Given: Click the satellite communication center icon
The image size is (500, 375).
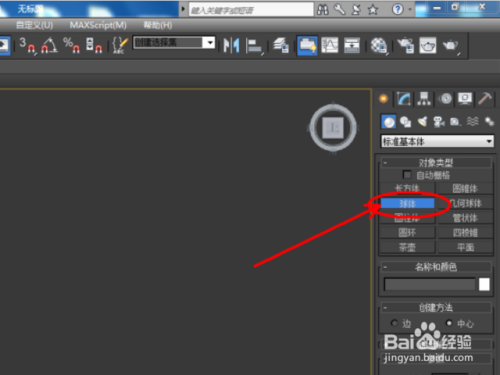Looking at the screenshot, I should 356,10.
